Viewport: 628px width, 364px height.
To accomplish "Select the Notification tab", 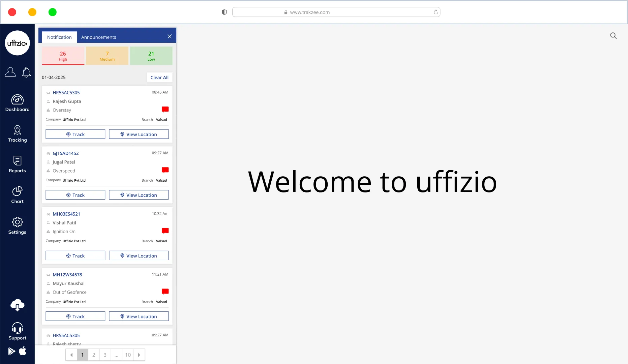I will 59,37.
